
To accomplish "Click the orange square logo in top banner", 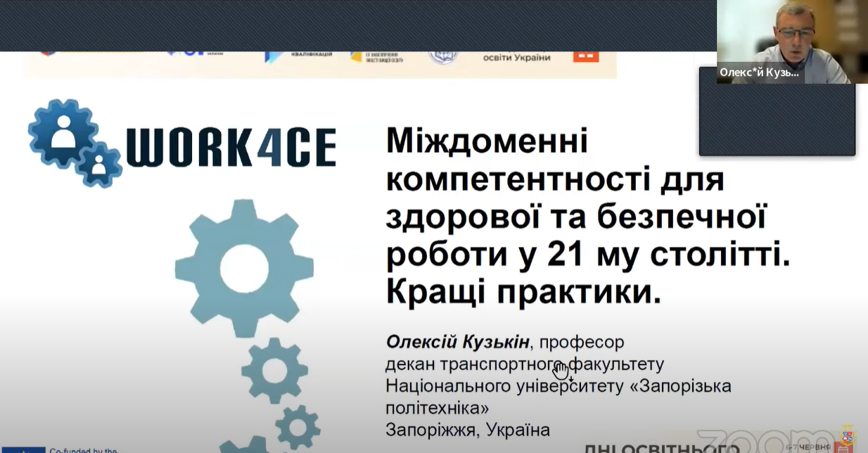I will [x=585, y=56].
